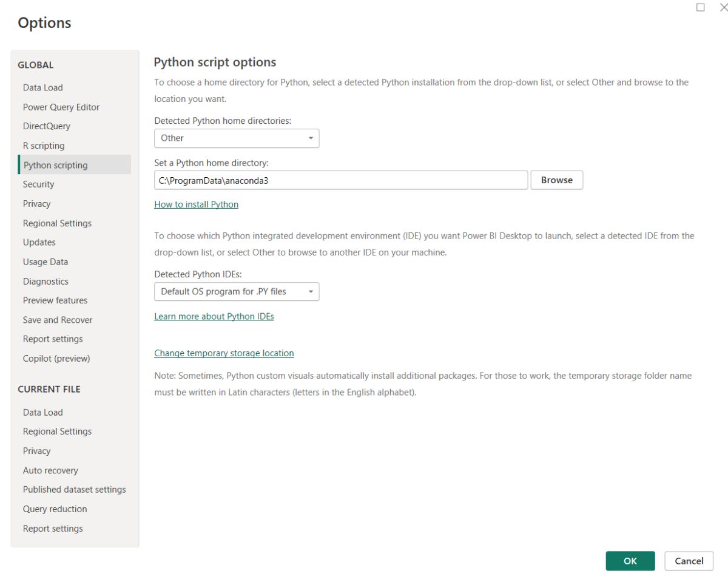The width and height of the screenshot is (728, 585).
Task: Select R scripting in the Global section
Action: [44, 146]
